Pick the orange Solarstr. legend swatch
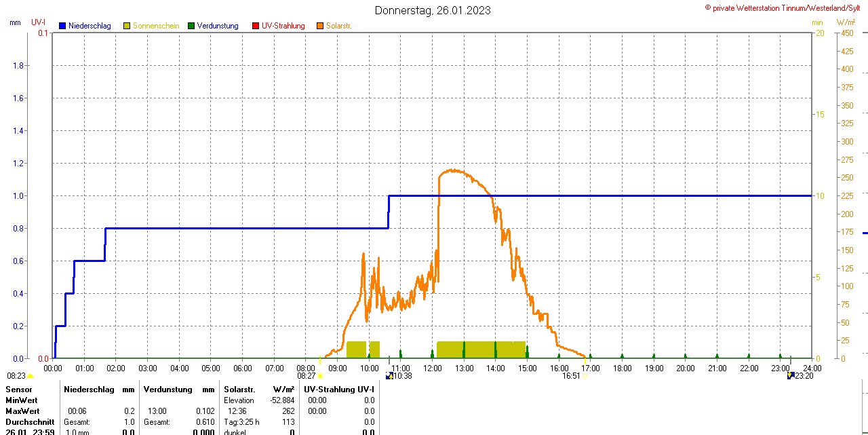 [320, 26]
